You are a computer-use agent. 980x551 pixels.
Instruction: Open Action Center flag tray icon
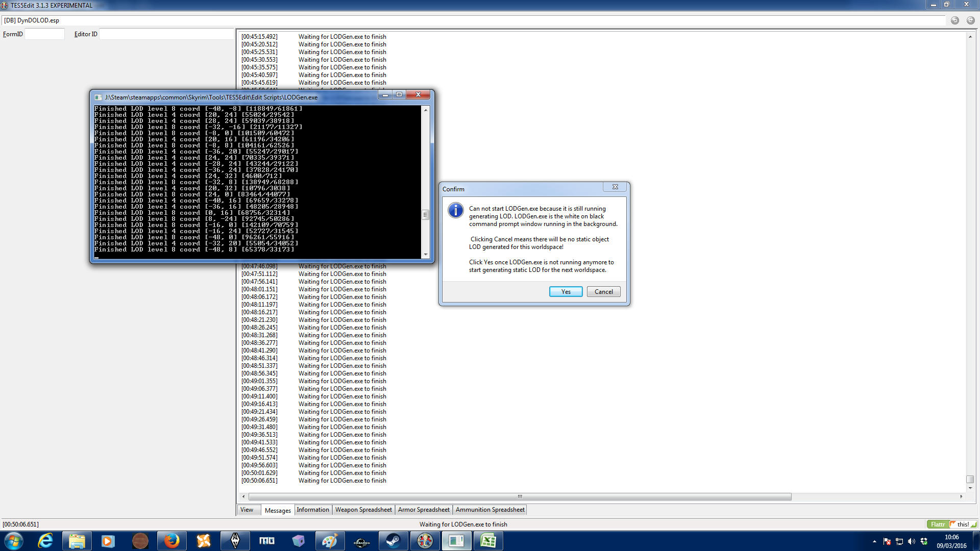pyautogui.click(x=887, y=541)
